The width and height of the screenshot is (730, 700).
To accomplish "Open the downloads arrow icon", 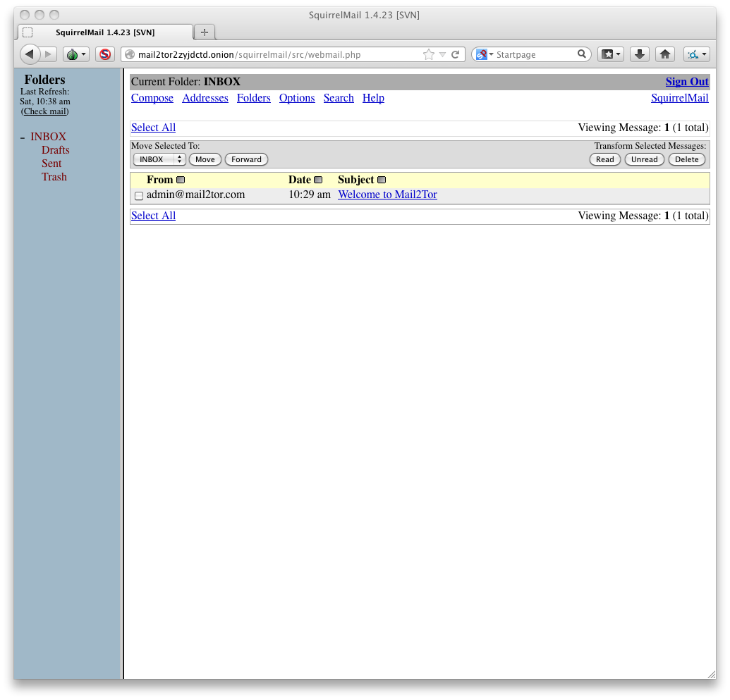I will pyautogui.click(x=639, y=54).
